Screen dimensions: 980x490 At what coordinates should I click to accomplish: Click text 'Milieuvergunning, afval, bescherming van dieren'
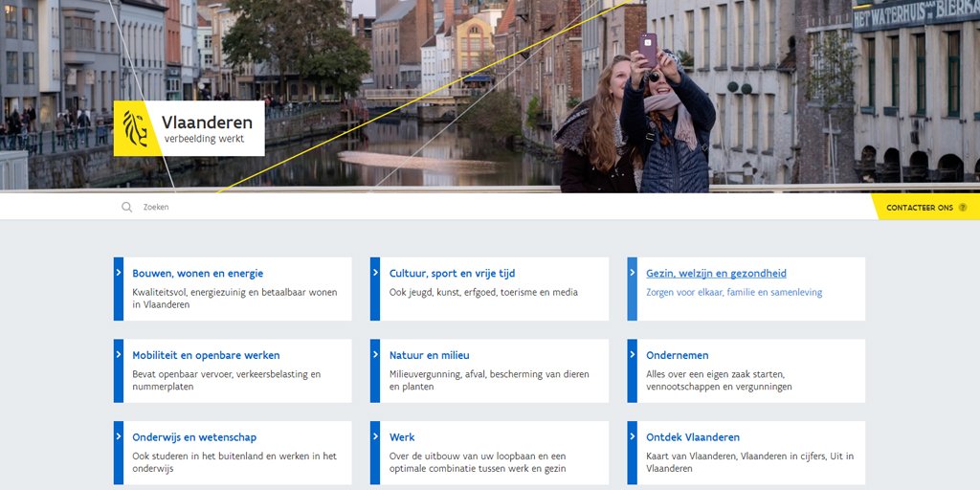pyautogui.click(x=489, y=374)
